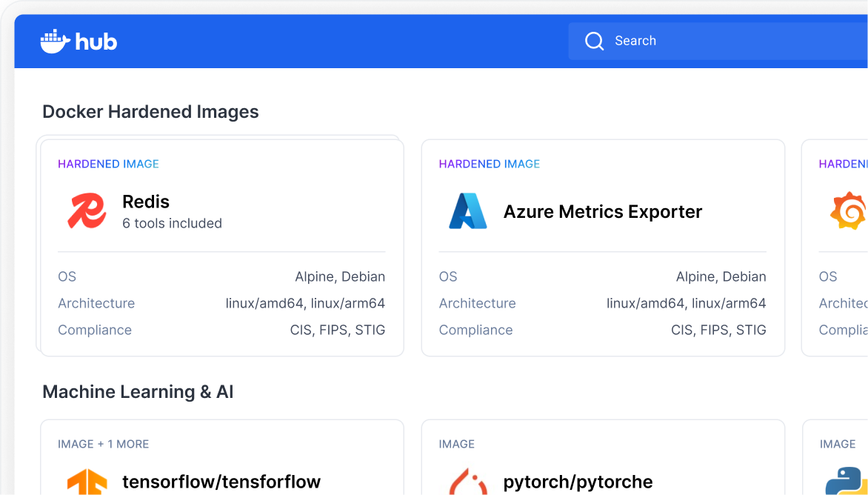This screenshot has width=868, height=495.
Task: Click the TensorFlow logo icon
Action: coord(87,481)
